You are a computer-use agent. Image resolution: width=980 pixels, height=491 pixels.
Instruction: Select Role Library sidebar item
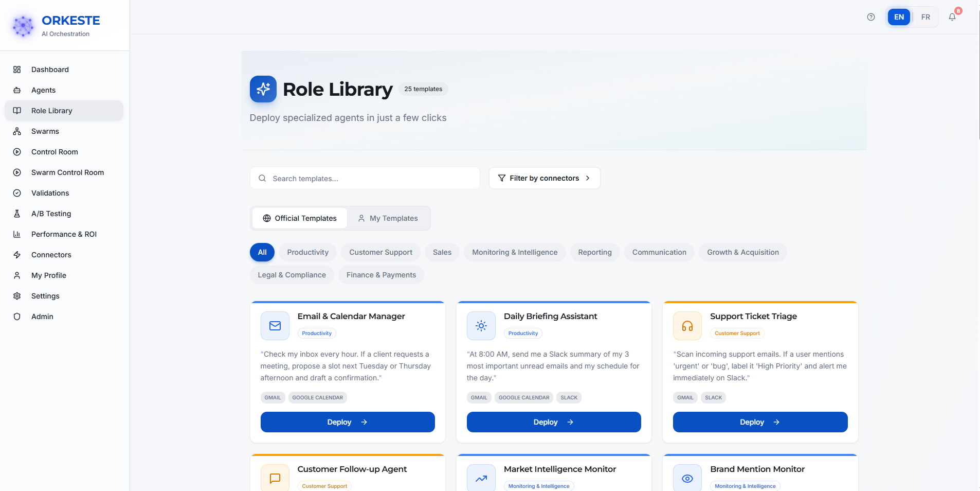(x=64, y=111)
